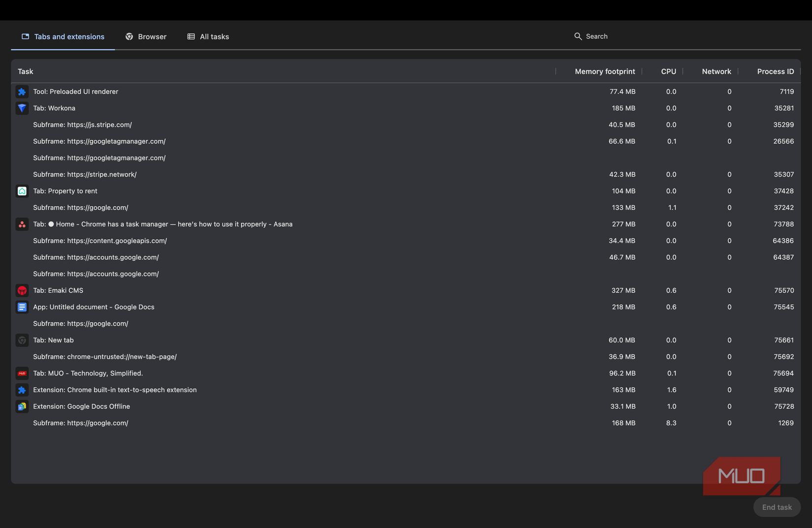812x528 pixels.
Task: Click the home icon beside Property to rent
Action: tap(22, 191)
